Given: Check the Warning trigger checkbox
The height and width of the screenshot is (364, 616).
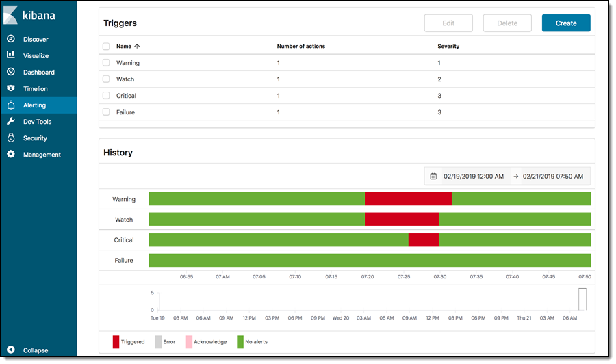Looking at the screenshot, I should coord(106,63).
